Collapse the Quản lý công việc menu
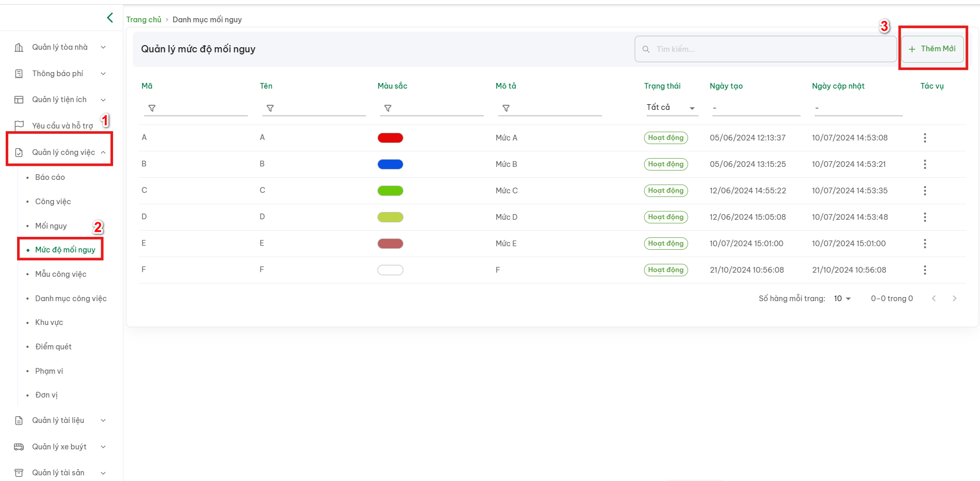 pos(103,152)
